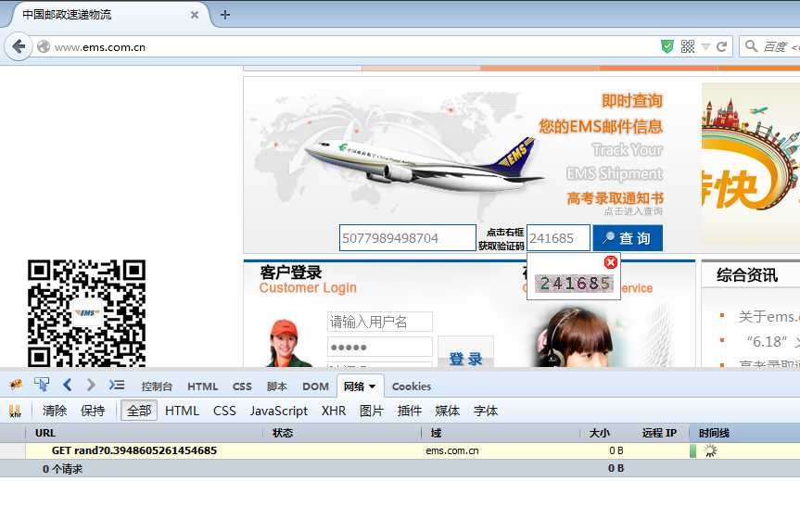800x532 pixels.
Task: Click the 登录 login button
Action: pyautogui.click(x=465, y=352)
